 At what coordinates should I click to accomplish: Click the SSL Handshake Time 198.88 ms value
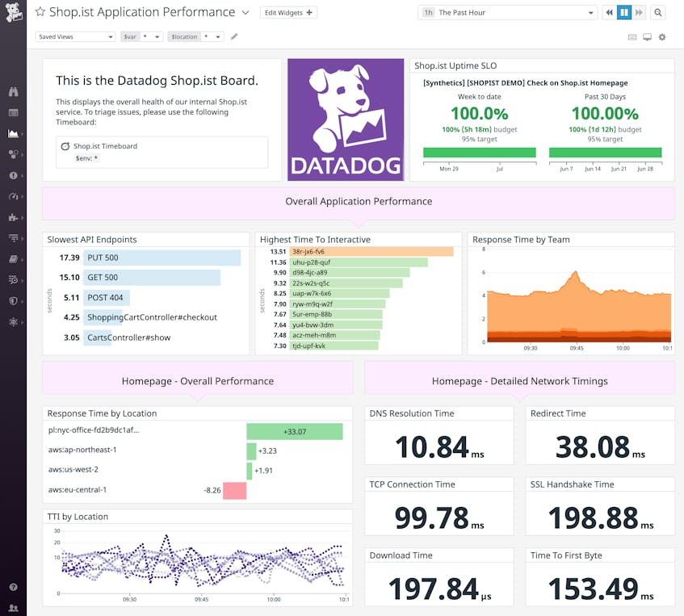click(601, 518)
